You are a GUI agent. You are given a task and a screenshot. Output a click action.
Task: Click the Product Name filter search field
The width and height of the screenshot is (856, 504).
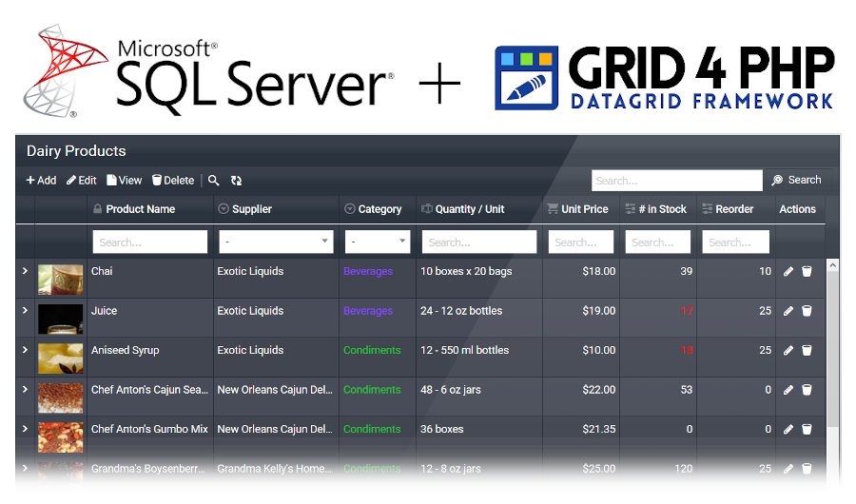pyautogui.click(x=149, y=242)
